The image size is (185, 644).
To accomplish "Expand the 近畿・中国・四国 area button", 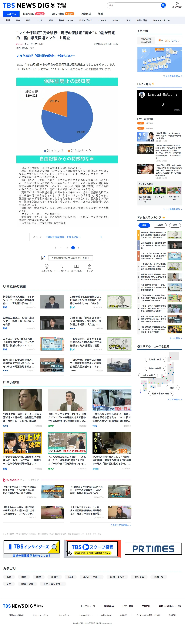I will pos(161,393).
